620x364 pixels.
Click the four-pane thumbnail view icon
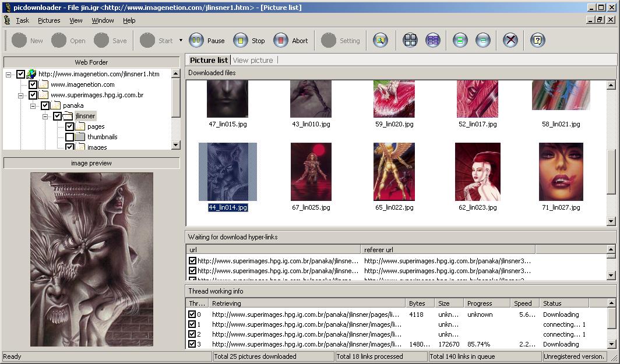click(x=411, y=40)
